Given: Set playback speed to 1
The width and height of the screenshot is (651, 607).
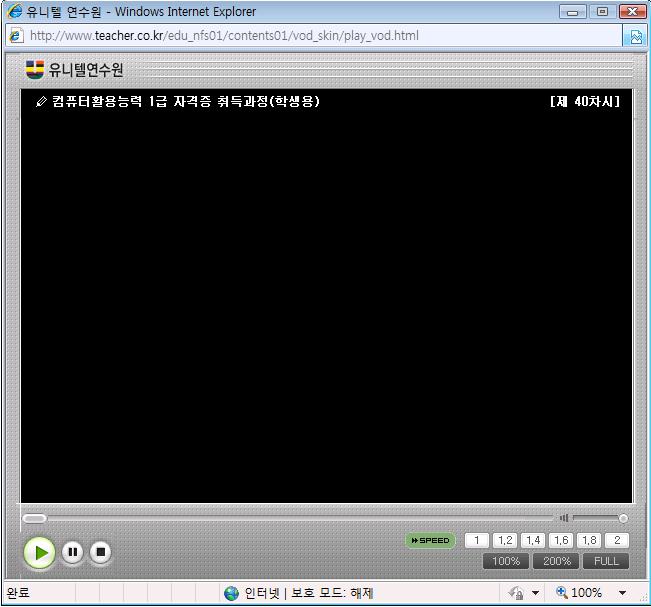Looking at the screenshot, I should point(477,540).
